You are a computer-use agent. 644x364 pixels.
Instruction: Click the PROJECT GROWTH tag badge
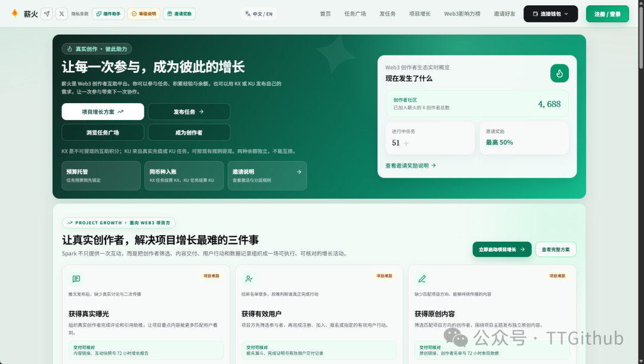tap(119, 223)
